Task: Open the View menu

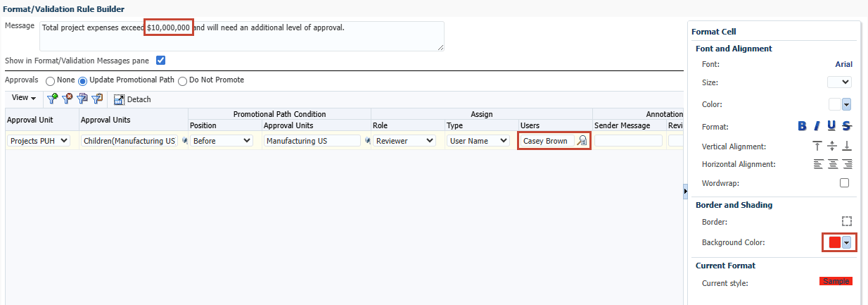Action: coord(24,98)
